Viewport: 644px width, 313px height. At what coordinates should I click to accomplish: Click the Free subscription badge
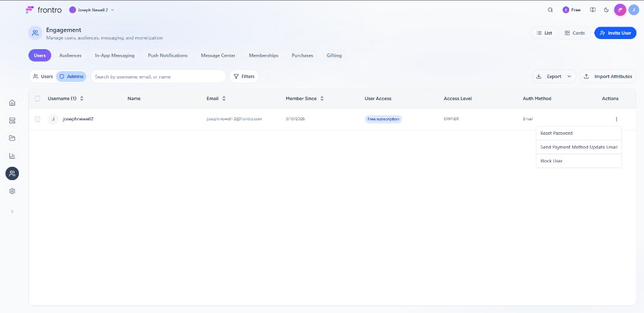383,119
